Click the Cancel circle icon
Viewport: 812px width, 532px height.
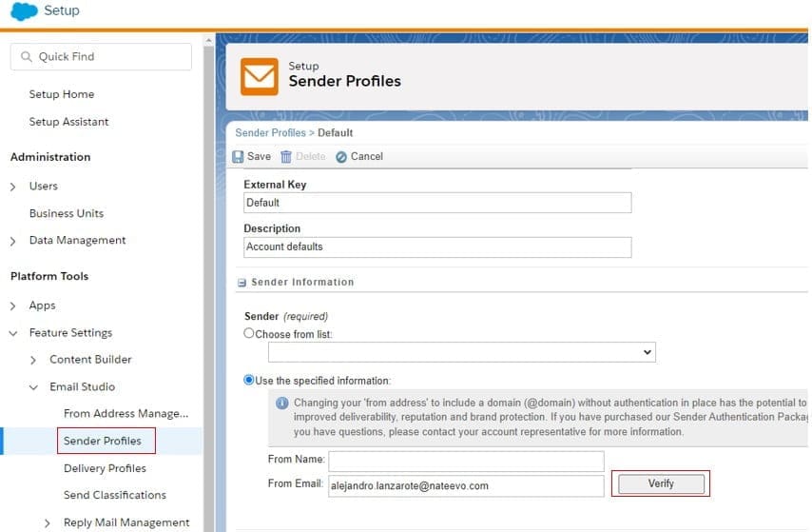(x=341, y=157)
